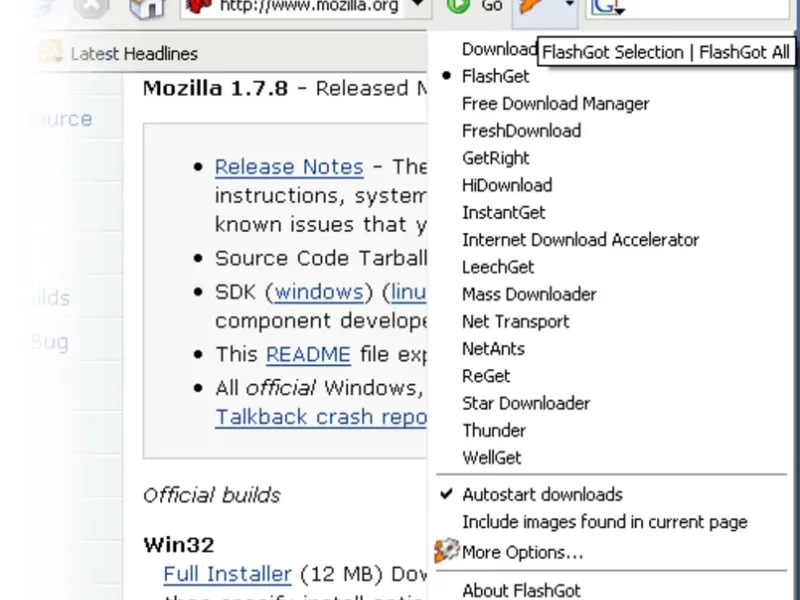Open the FlashGot toolbar button dropdown arrow
The width and height of the screenshot is (800, 600).
pyautogui.click(x=569, y=5)
